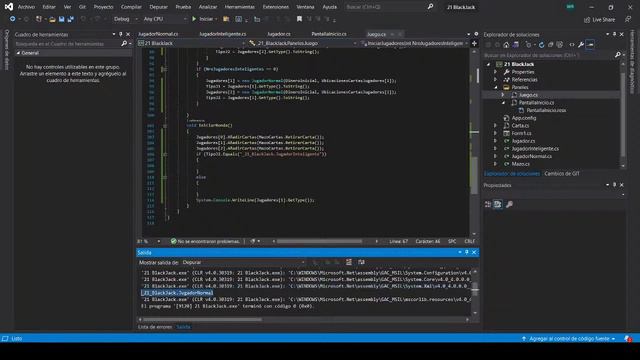Click the New project icon
640x360 pixels.
click(38, 19)
